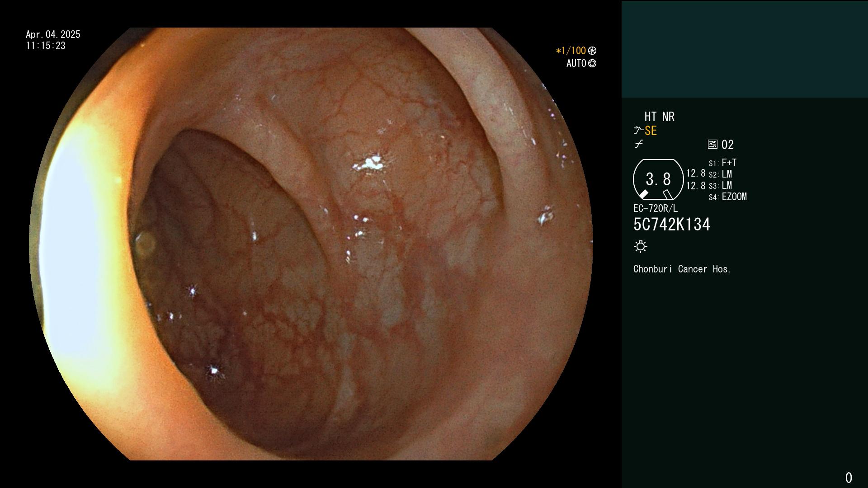Click the S4: EZOOM switch assignment

click(728, 197)
